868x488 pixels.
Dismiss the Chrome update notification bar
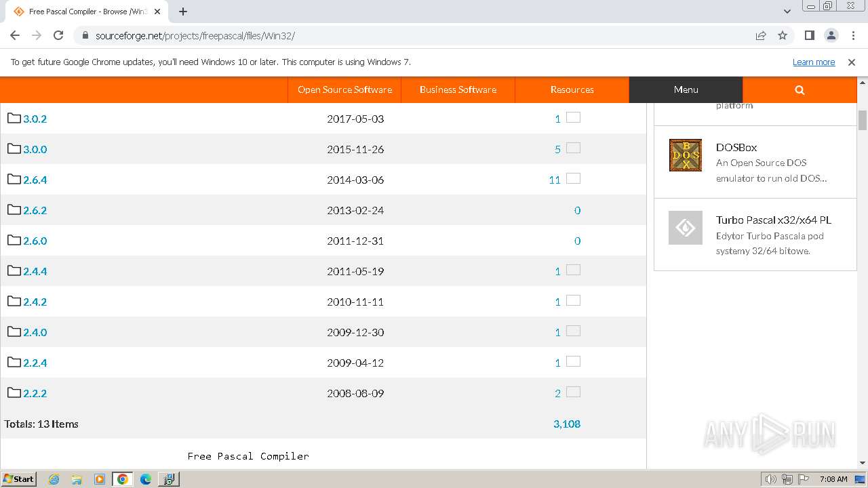click(852, 62)
